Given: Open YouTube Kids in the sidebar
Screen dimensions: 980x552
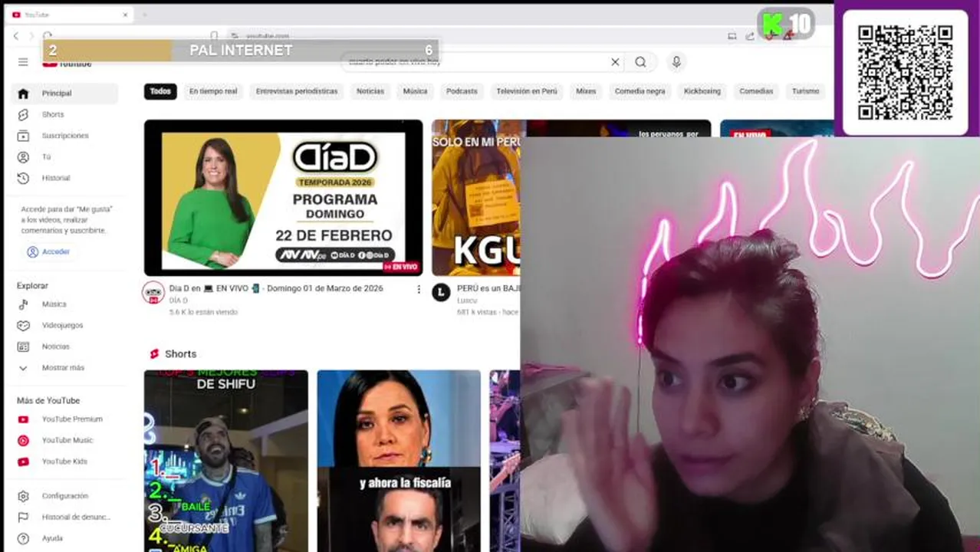Looking at the screenshot, I should coord(64,462).
